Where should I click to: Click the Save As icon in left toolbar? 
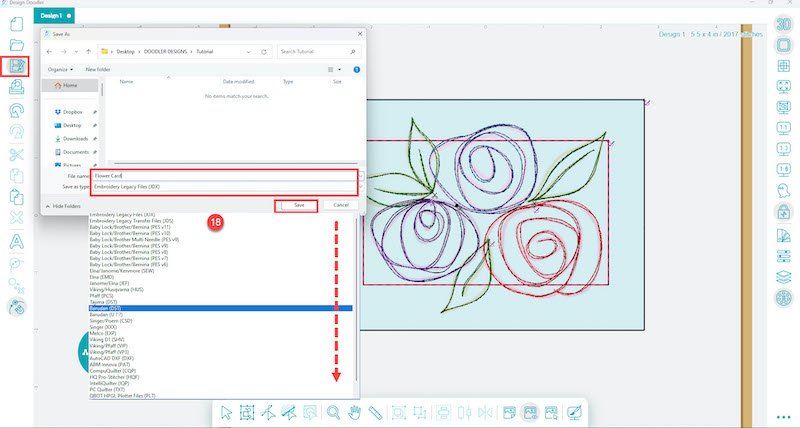tap(17, 66)
